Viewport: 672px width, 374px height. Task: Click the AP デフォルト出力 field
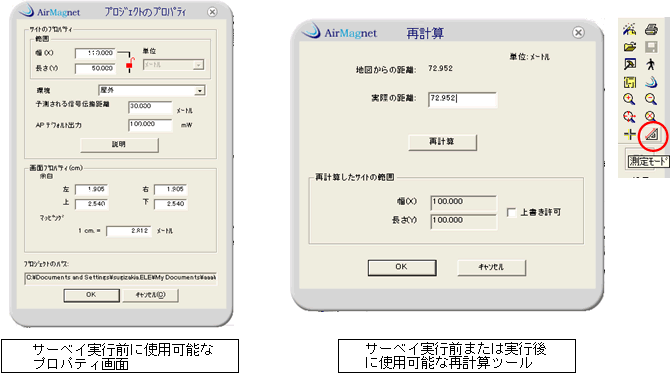pyautogui.click(x=150, y=125)
